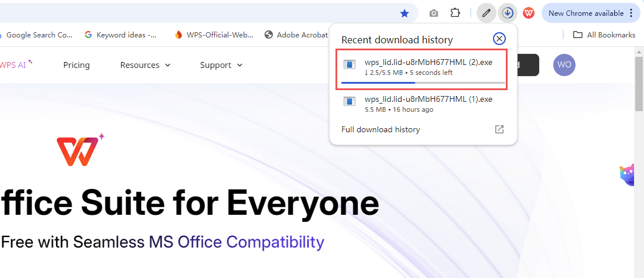The width and height of the screenshot is (644, 278).
Task: Click the red WPS extension icon
Action: click(x=529, y=13)
